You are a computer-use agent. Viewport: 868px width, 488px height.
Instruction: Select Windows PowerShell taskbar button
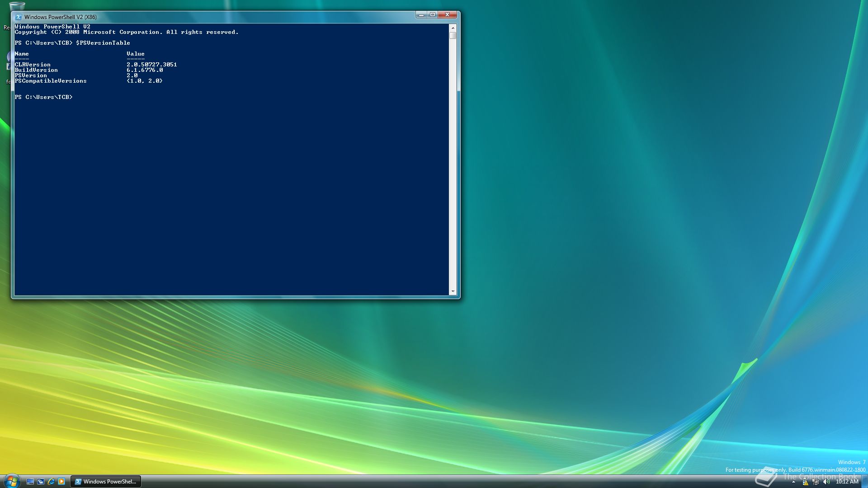[106, 482]
